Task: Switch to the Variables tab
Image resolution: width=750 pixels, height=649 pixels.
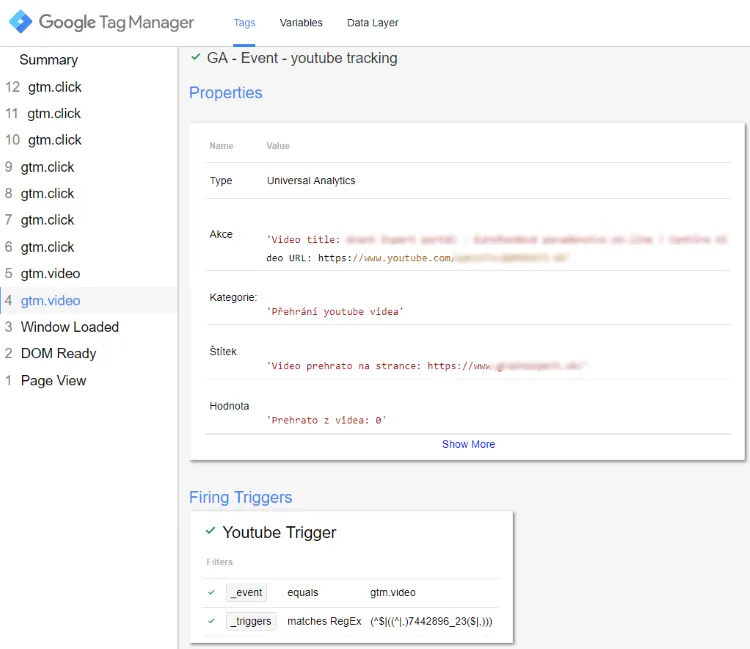Action: pyautogui.click(x=301, y=22)
